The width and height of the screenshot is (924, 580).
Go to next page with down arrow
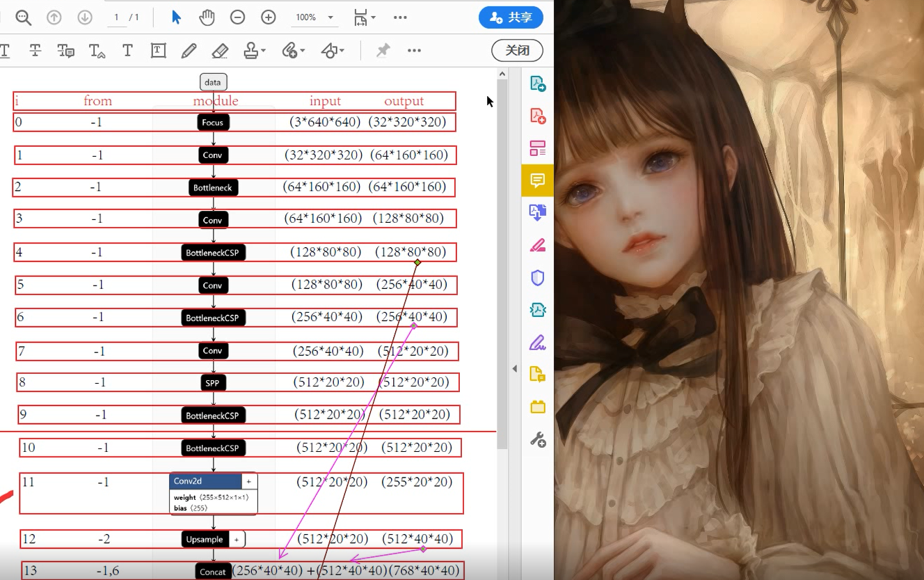coord(85,17)
